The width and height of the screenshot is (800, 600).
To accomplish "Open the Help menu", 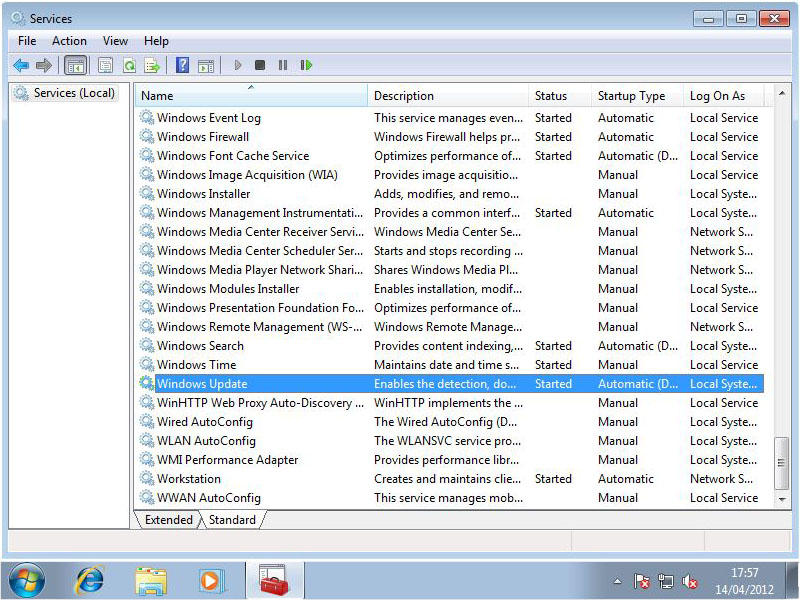I will (x=156, y=41).
